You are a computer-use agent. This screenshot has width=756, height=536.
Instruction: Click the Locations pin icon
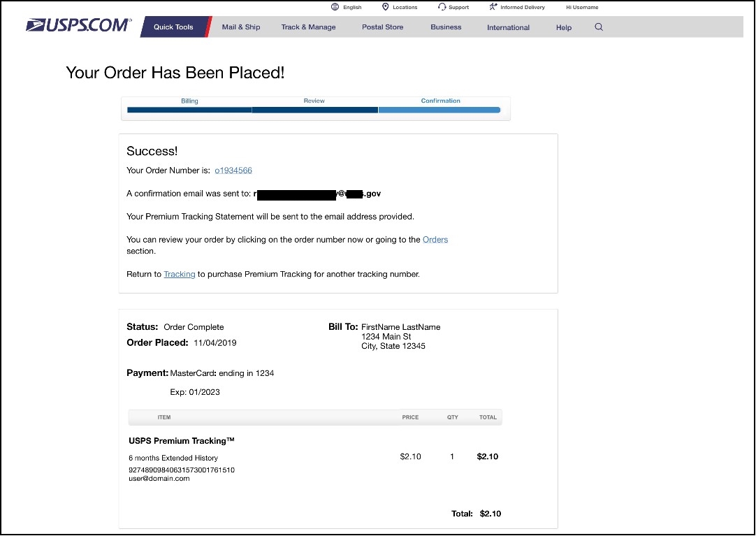pyautogui.click(x=385, y=7)
